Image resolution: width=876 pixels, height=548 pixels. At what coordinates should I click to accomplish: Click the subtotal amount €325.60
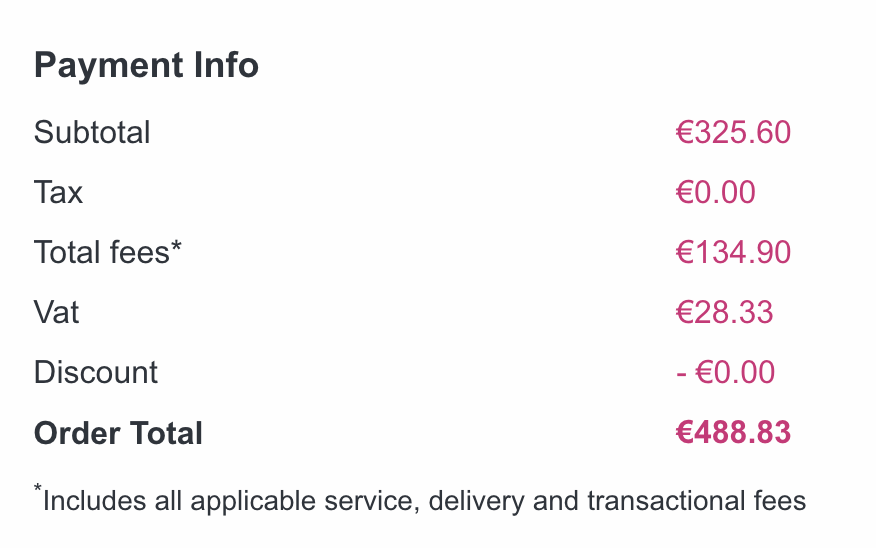pyautogui.click(x=733, y=132)
